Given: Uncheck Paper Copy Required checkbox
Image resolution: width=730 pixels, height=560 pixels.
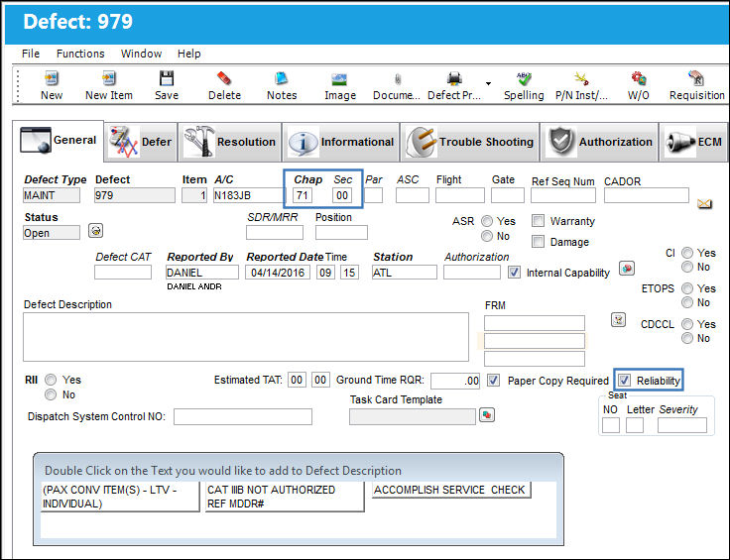Looking at the screenshot, I should click(493, 381).
